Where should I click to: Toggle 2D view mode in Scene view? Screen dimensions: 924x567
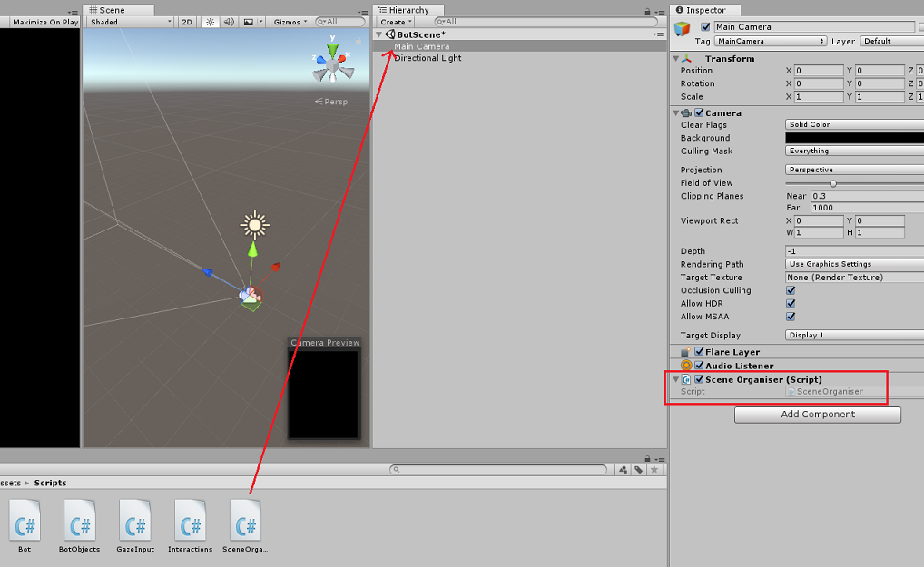tap(186, 22)
